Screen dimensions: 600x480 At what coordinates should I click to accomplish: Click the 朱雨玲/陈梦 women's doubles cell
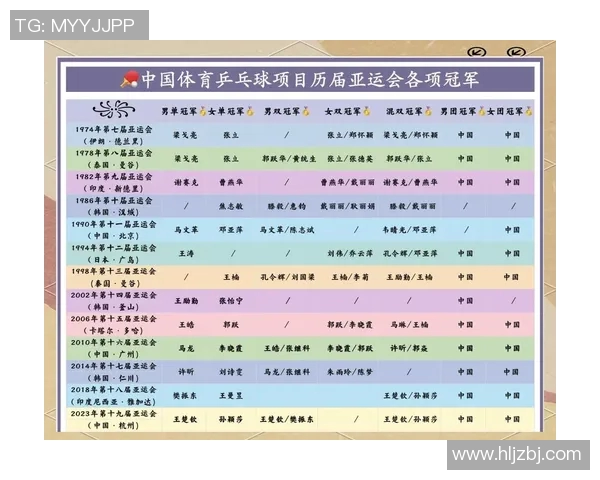click(349, 372)
